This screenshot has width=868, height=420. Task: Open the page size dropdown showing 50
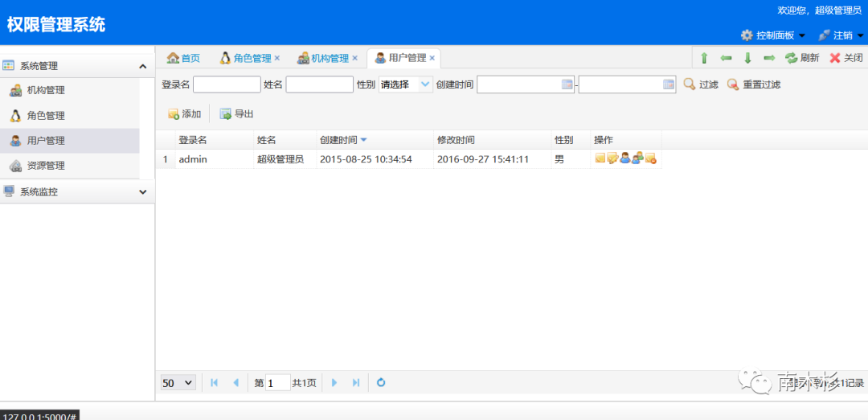click(x=178, y=382)
